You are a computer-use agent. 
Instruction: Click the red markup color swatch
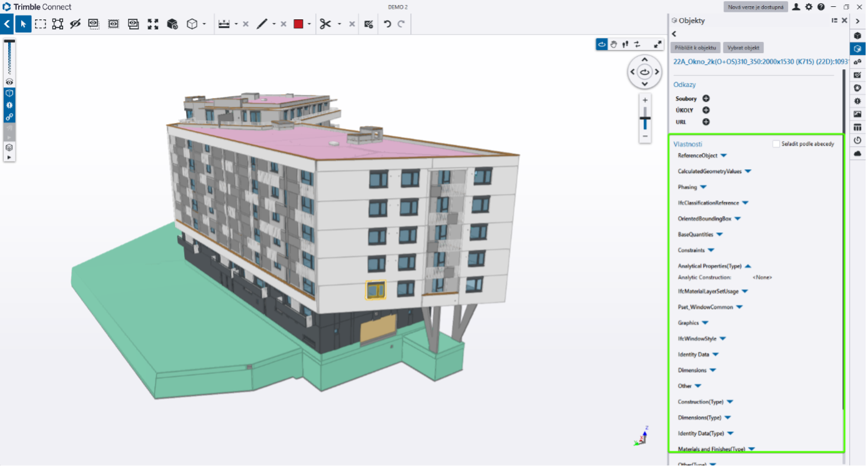298,24
